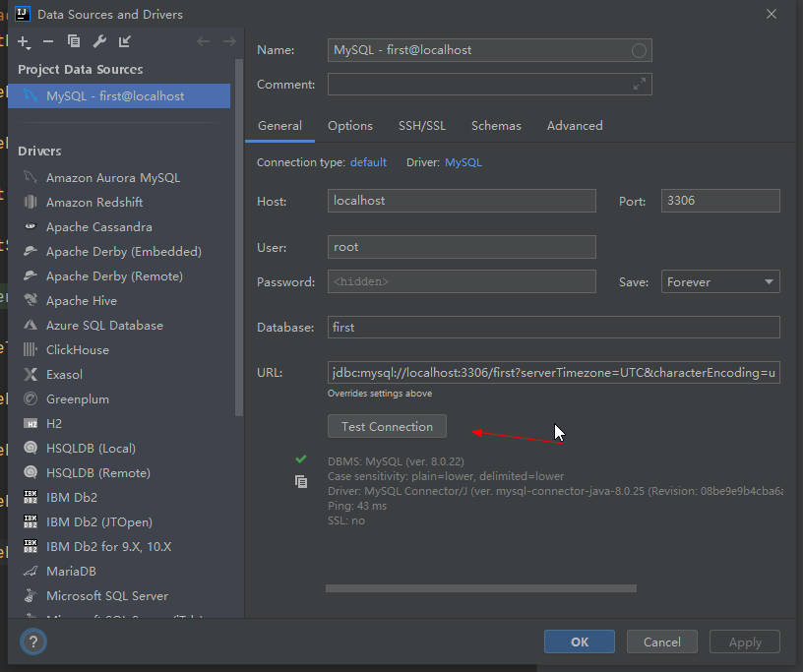The image size is (803, 672).
Task: Open the Advanced tab
Action: [575, 126]
